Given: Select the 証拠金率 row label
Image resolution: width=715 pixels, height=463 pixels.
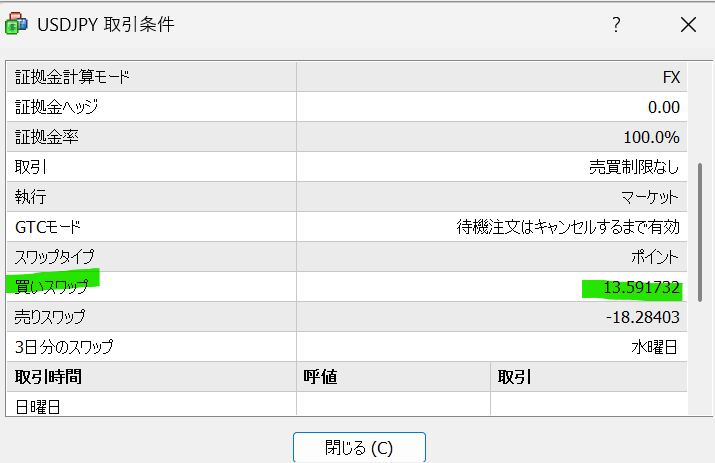Looking at the screenshot, I should tap(46, 137).
